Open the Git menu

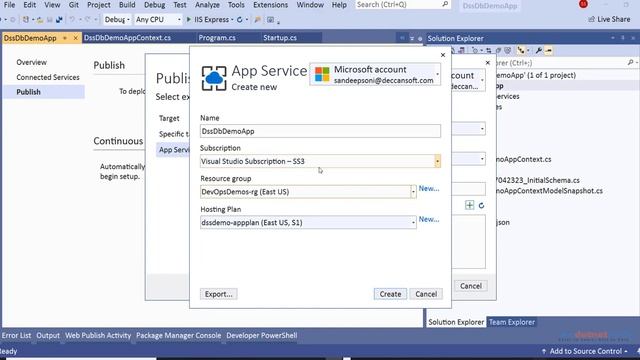click(x=73, y=5)
